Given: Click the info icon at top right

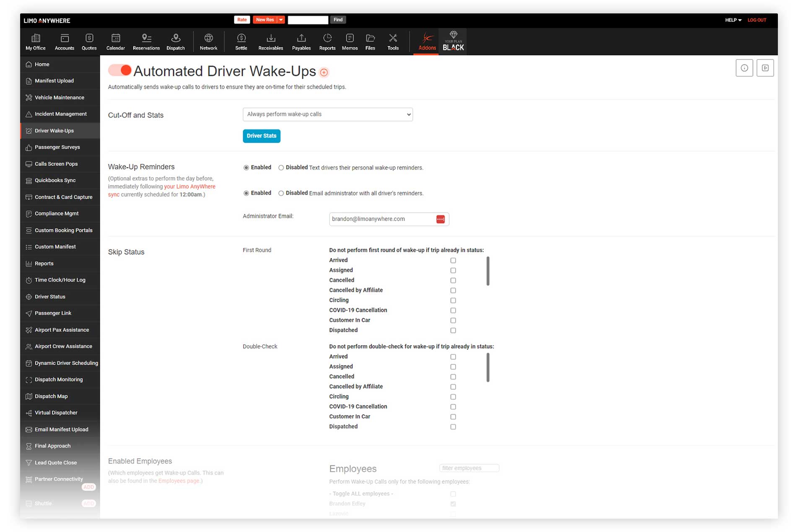Looking at the screenshot, I should point(744,68).
